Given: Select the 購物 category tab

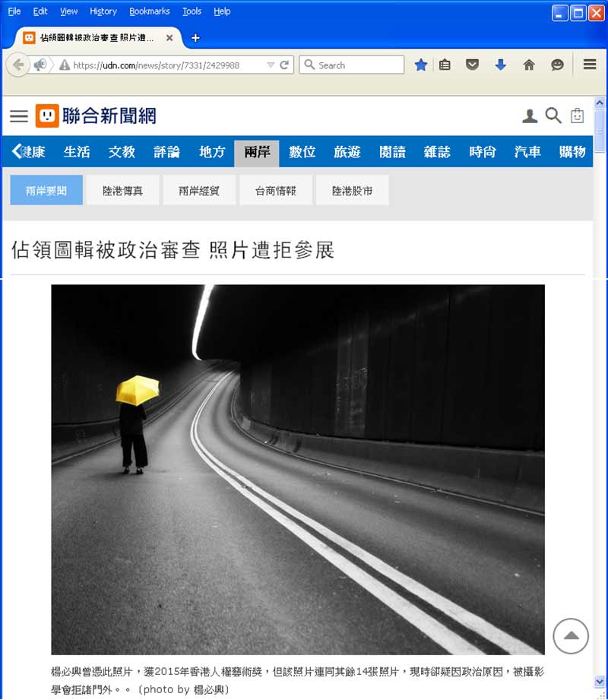Looking at the screenshot, I should 572,152.
